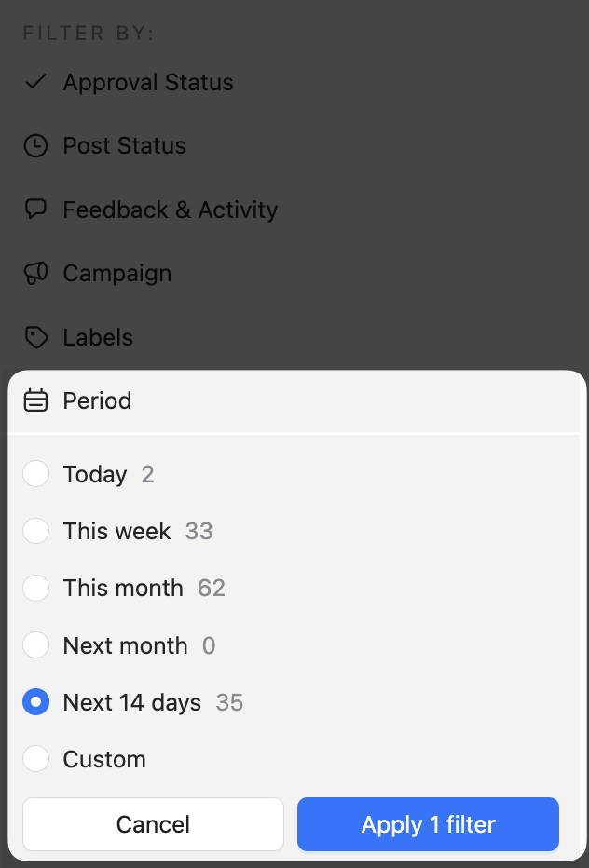Click the count badge showing 35 posts
This screenshot has height=868, width=589.
229,701
